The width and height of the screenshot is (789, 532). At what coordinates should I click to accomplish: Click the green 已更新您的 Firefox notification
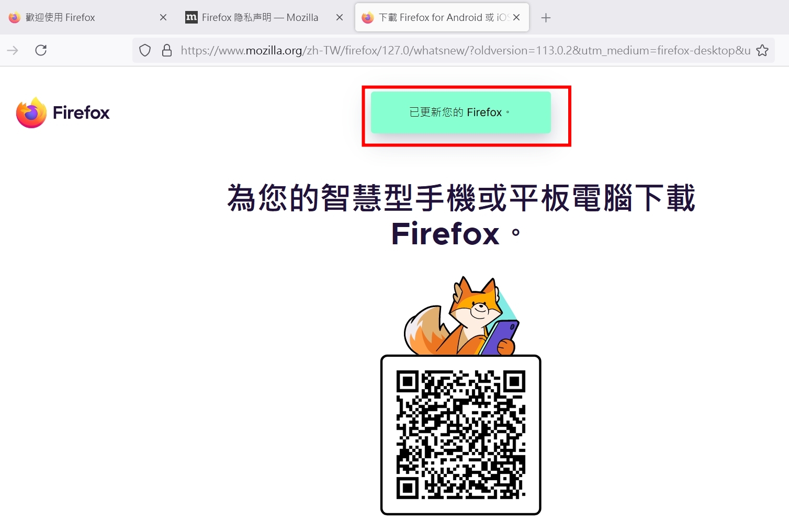pyautogui.click(x=461, y=112)
